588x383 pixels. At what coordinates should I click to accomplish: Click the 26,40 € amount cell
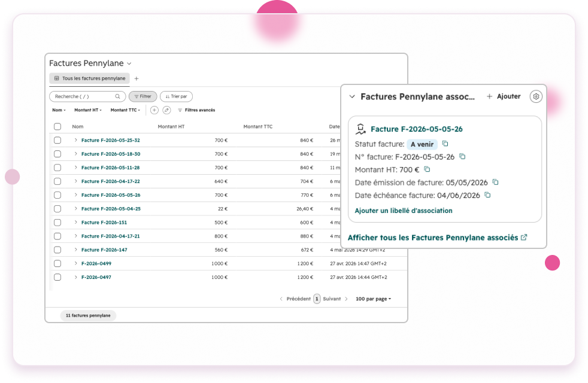(x=305, y=209)
